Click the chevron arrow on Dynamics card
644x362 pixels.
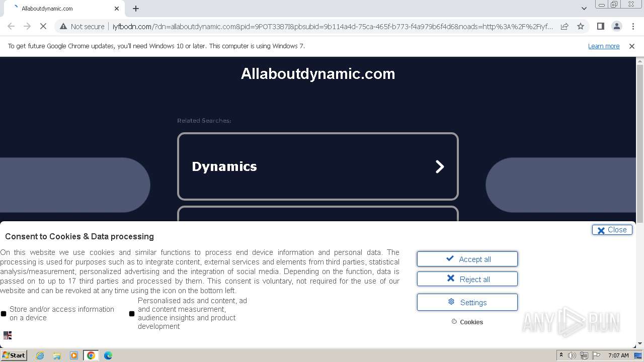(x=440, y=166)
